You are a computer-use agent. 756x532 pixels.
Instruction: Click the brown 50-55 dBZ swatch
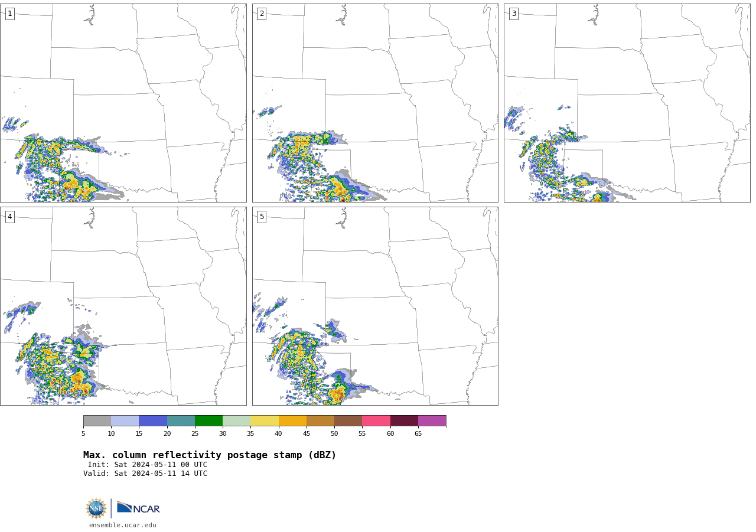(348, 420)
